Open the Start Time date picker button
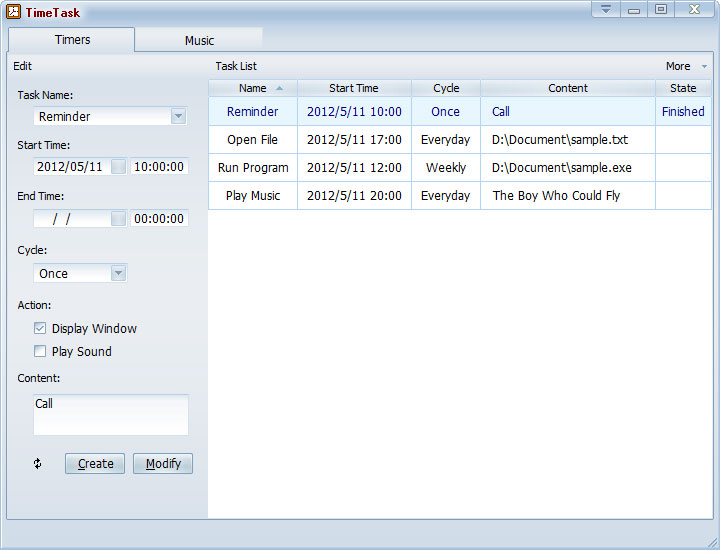The height and width of the screenshot is (550, 720). point(118,167)
